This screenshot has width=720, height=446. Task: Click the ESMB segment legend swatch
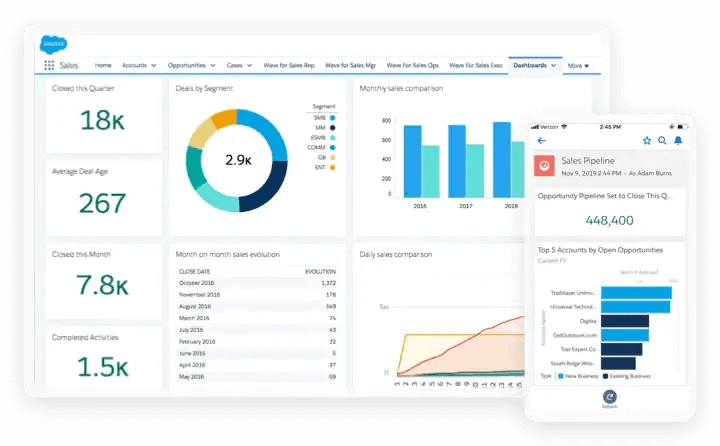332,138
